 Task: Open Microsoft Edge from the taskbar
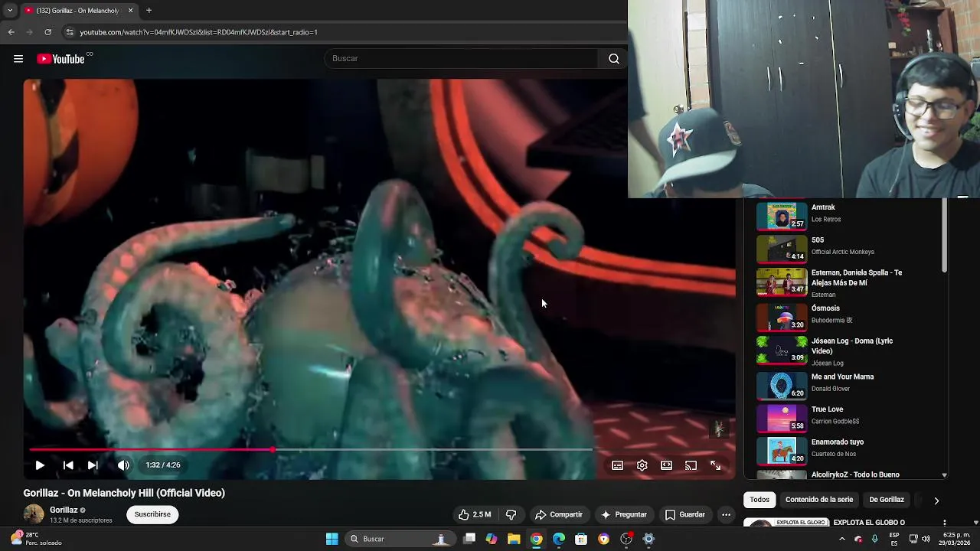[559, 539]
